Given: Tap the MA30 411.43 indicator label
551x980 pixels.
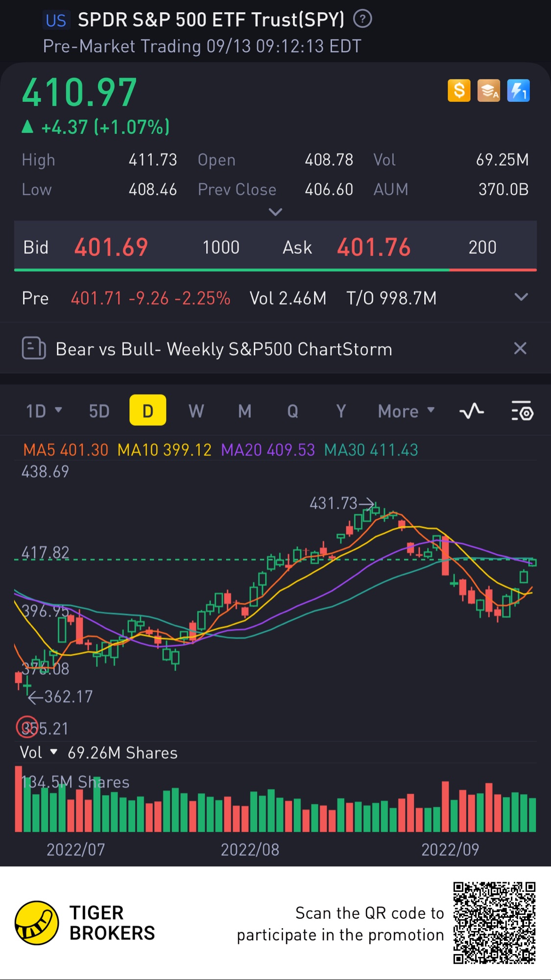Looking at the screenshot, I should pos(371,450).
